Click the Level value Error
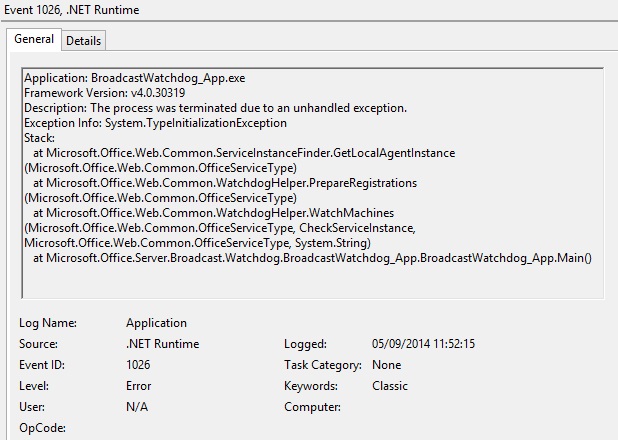 139,386
